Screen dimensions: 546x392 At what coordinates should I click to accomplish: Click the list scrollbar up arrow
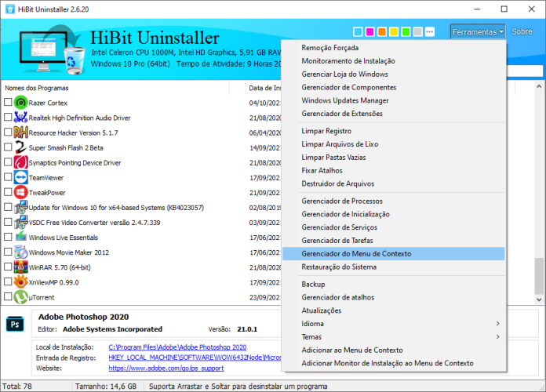pyautogui.click(x=539, y=86)
